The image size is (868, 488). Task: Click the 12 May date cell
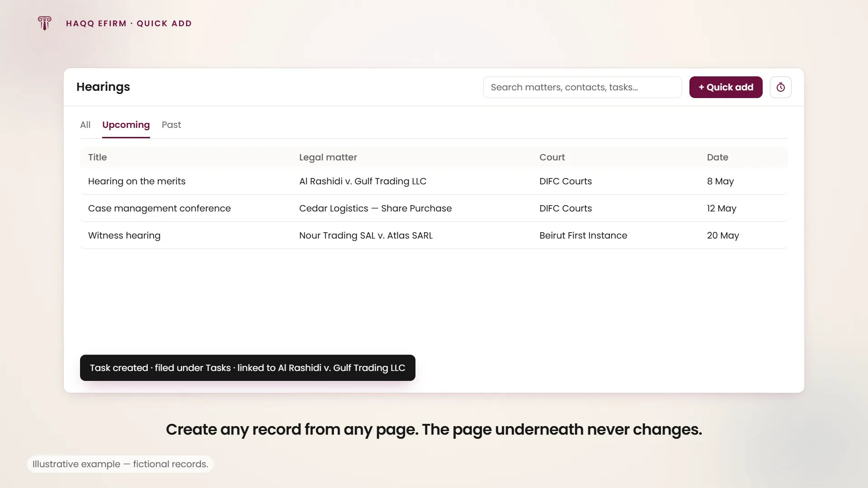click(722, 208)
